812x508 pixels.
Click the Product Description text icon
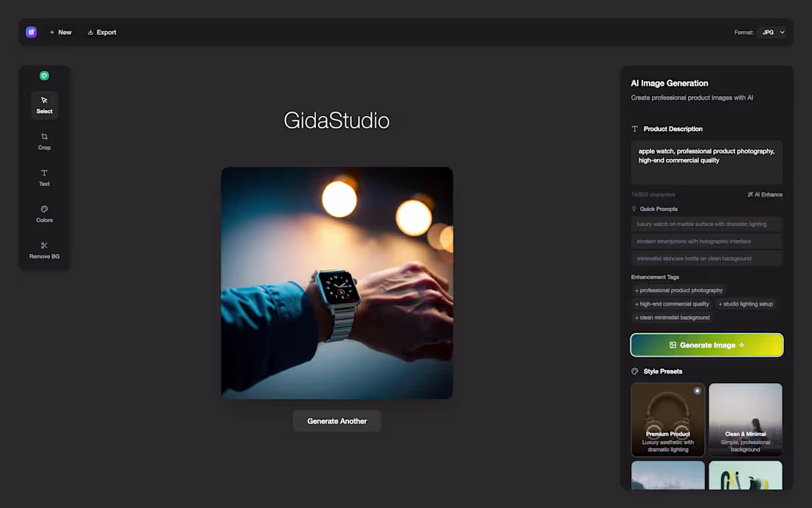(635, 129)
